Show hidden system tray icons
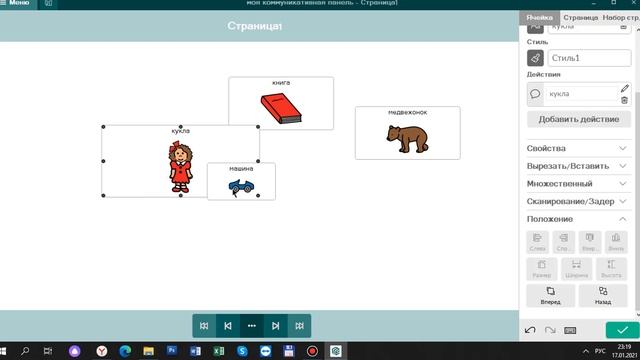The width and height of the screenshot is (640, 360). (x=586, y=351)
